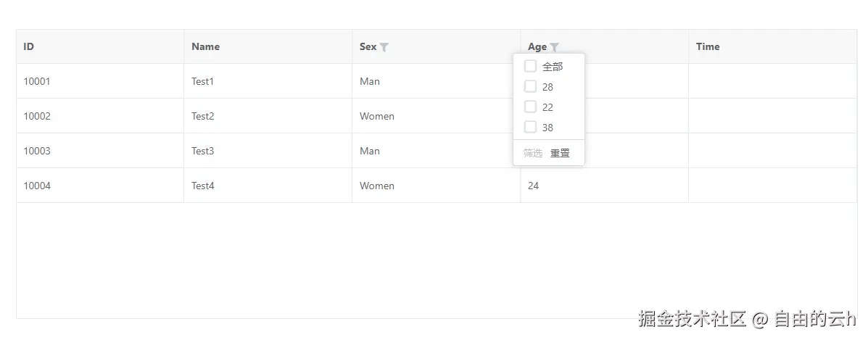Tick the 22 filter option

(x=530, y=107)
